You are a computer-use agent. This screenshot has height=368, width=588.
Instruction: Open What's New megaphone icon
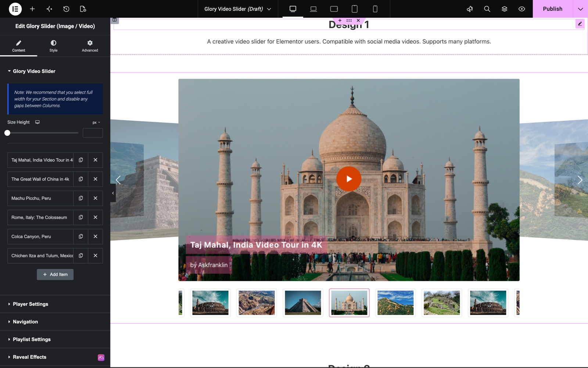[x=470, y=9]
